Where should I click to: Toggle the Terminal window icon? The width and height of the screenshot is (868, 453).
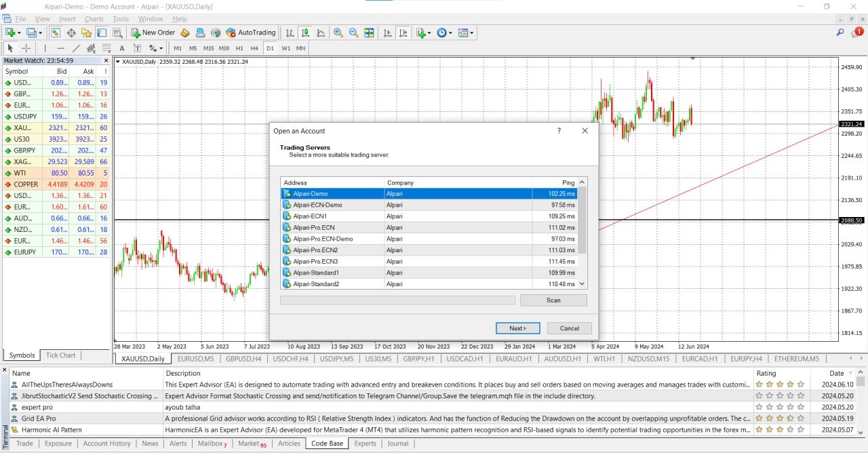coord(102,33)
